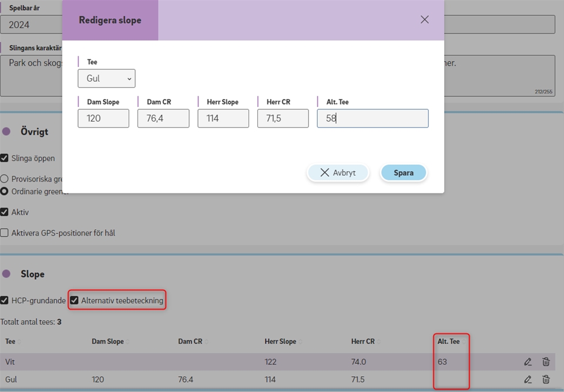This screenshot has width=564, height=392.
Task: Uncheck the Aktiv checkbox
Action: click(x=5, y=212)
